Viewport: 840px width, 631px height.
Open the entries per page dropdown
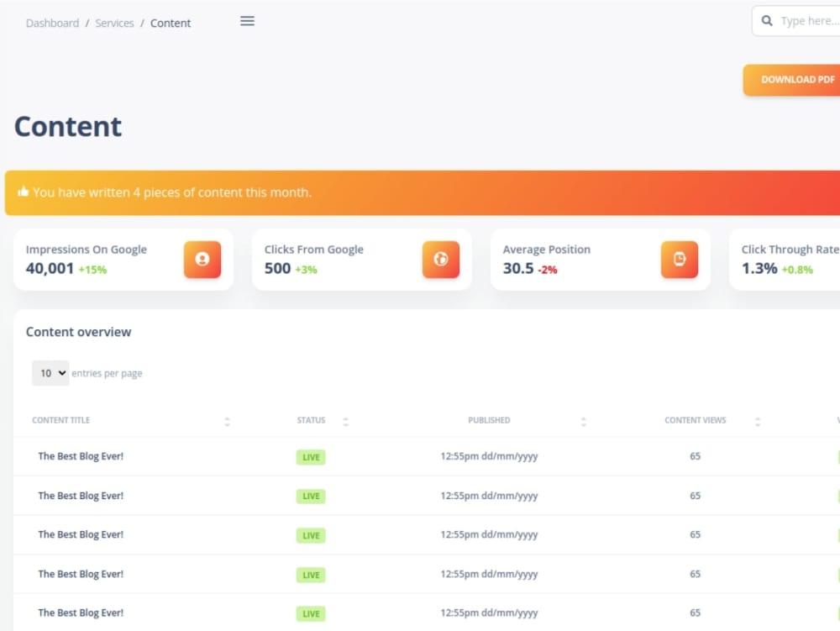(x=50, y=373)
